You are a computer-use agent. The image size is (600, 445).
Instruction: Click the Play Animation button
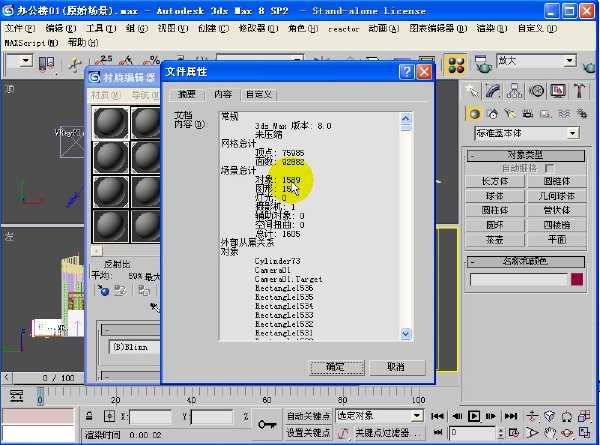(474, 416)
